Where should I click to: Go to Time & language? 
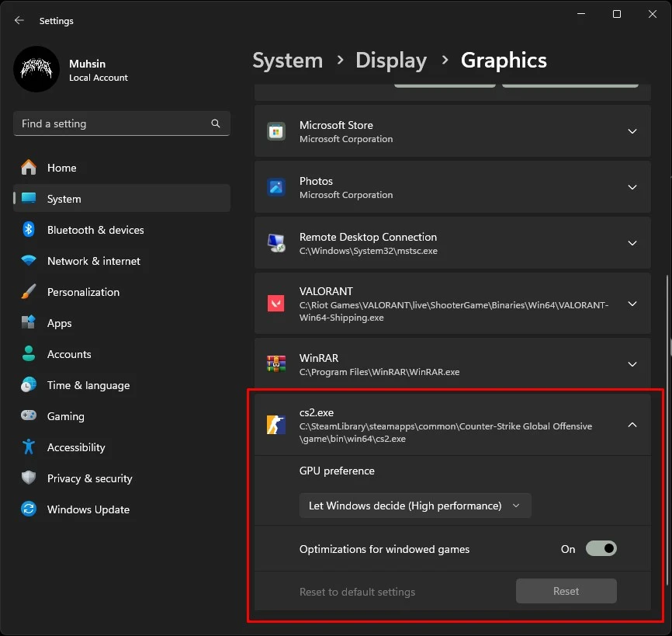pos(122,385)
